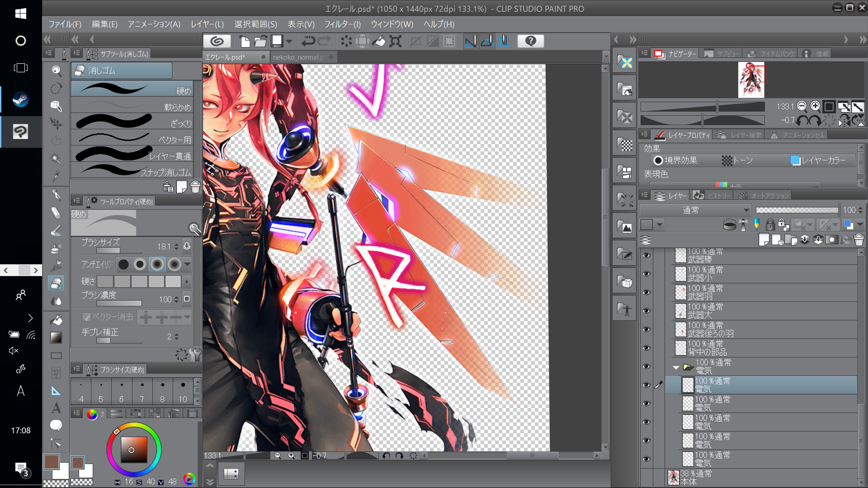The image size is (868, 488).
Task: Select the 軟らかめ eraser sub tool
Action: point(132,107)
